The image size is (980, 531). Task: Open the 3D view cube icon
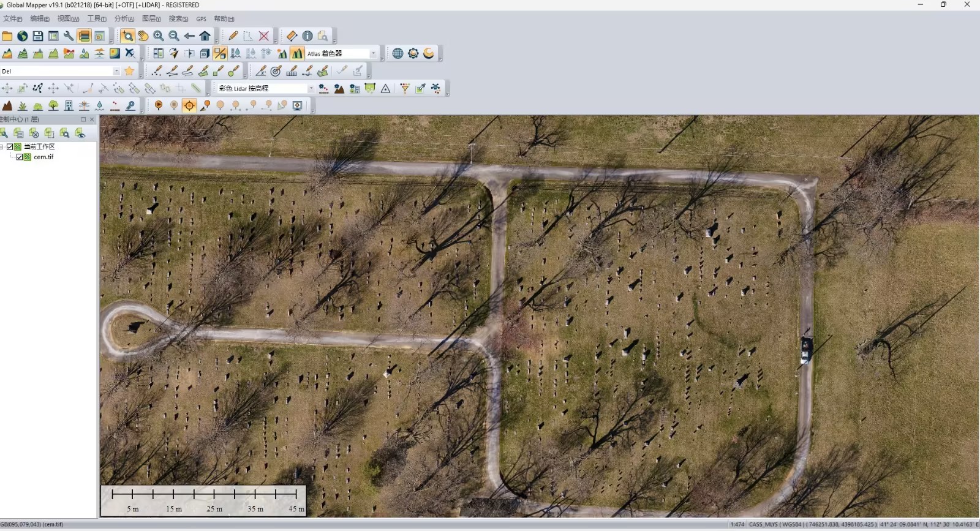click(x=205, y=54)
